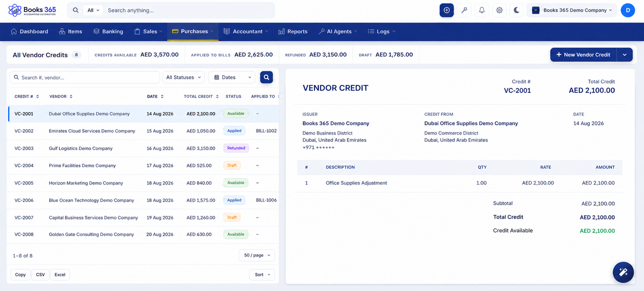Select Horizon Marketing Demo Company row
Viewport: 644px width, 291px height.
(143, 183)
